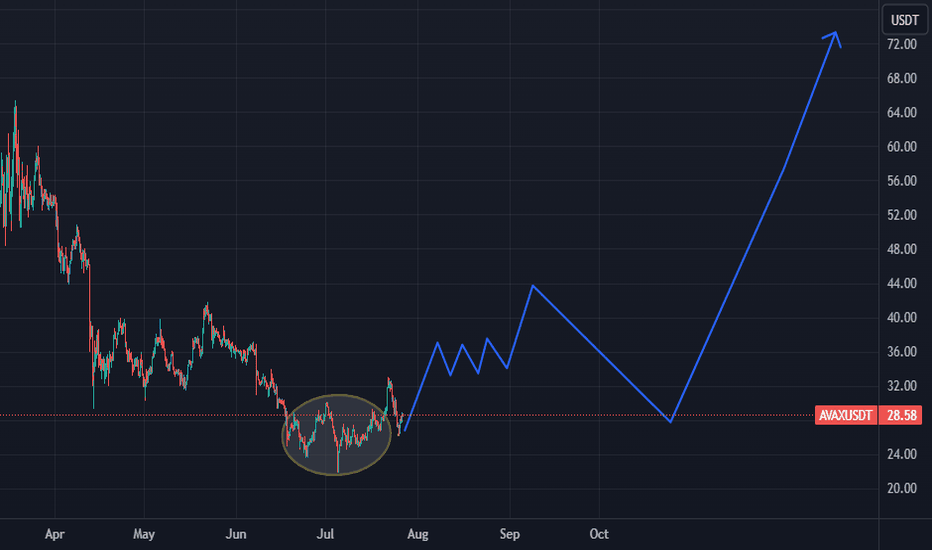Click the 32.00 price axis label
Image resolution: width=932 pixels, height=550 pixels.
(x=902, y=386)
